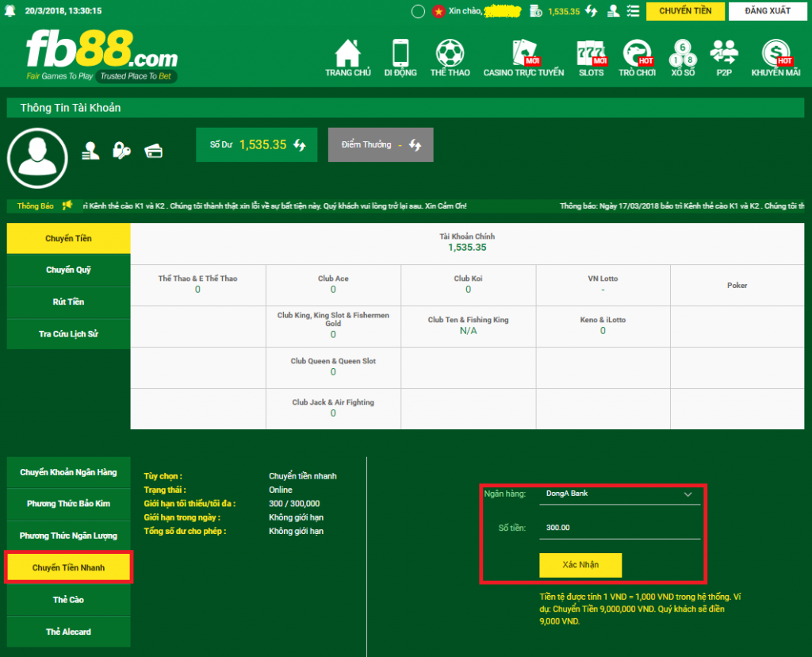Viewport: 812px width, 657px height.
Task: Click the Đăng Xuất logout button
Action: tap(767, 11)
